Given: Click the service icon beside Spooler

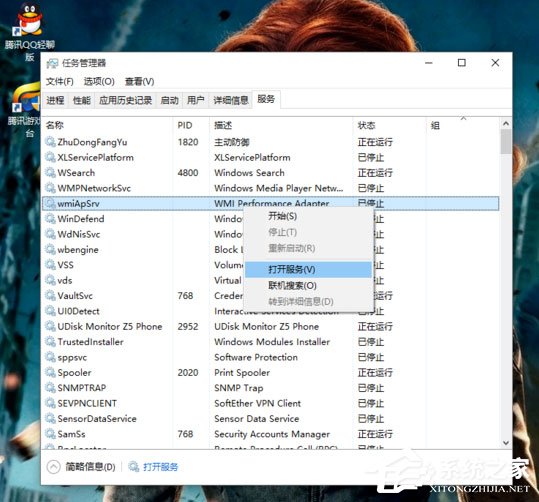Looking at the screenshot, I should pos(50,372).
